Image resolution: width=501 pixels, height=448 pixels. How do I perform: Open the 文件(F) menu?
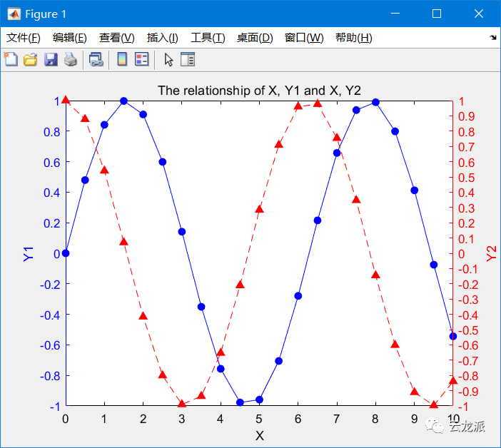coord(24,38)
